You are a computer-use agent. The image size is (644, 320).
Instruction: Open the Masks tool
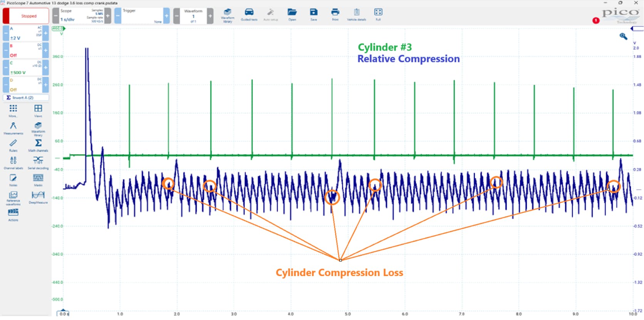38,180
